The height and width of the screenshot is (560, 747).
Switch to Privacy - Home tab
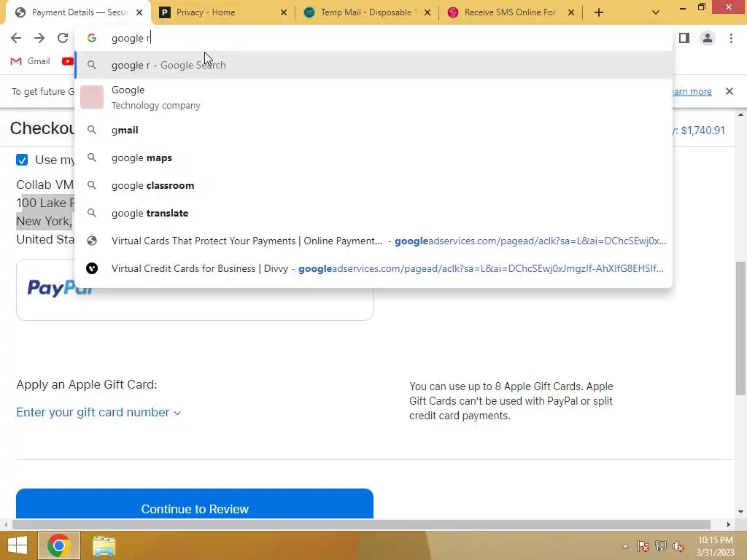pos(222,12)
